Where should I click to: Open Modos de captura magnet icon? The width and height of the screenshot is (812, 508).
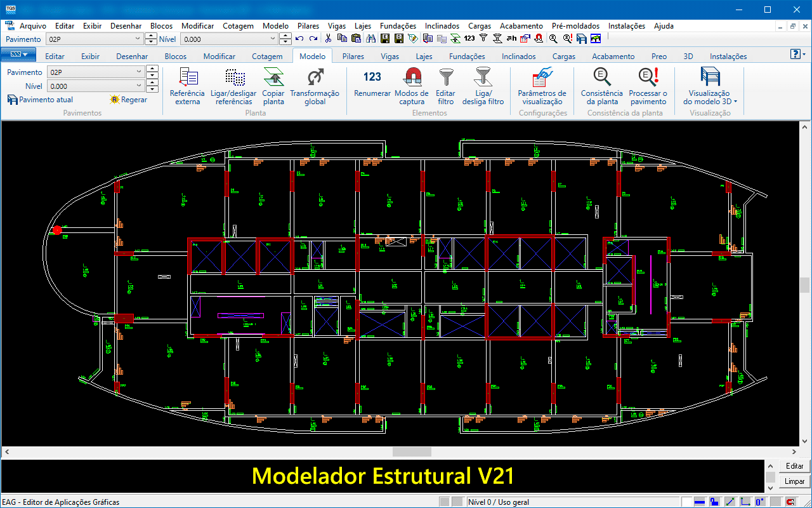coord(412,86)
